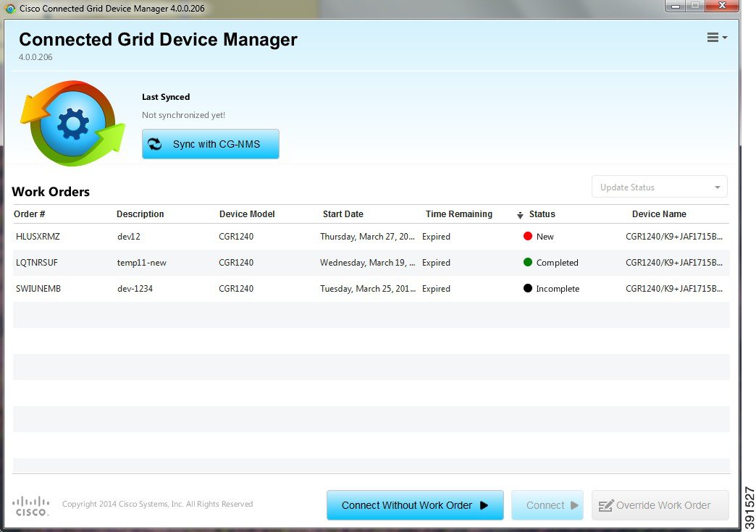Click CGR1240 model in the temp11-new row
The image size is (756, 532).
pyautogui.click(x=236, y=263)
